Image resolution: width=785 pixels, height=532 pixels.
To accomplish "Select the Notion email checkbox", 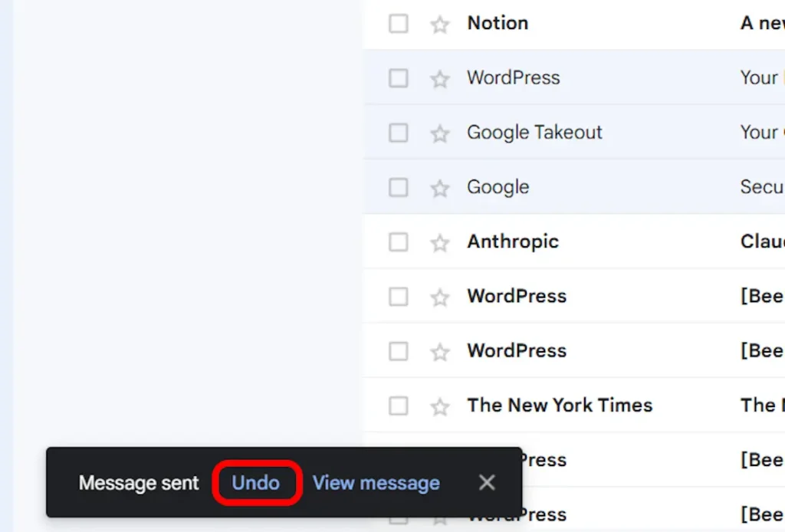I will click(x=398, y=23).
